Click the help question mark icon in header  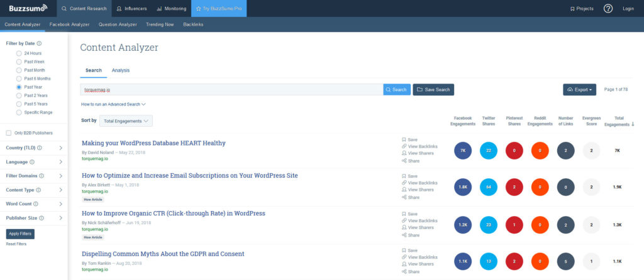[608, 8]
